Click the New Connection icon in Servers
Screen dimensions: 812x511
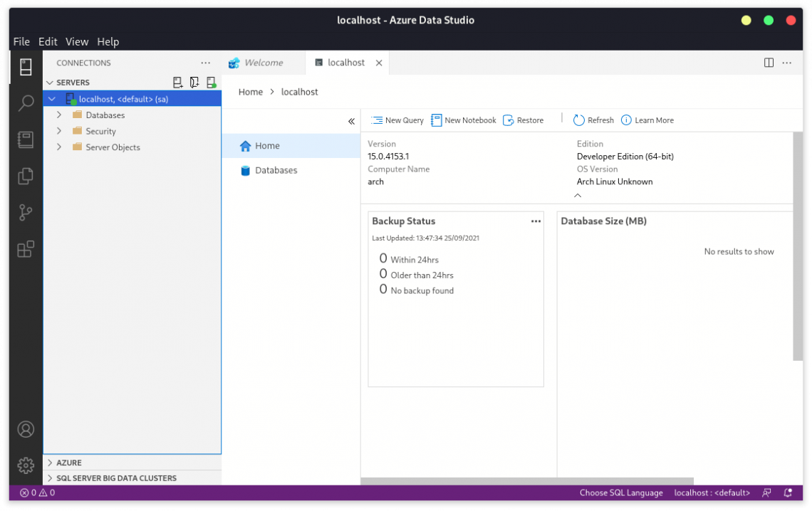[x=178, y=83]
